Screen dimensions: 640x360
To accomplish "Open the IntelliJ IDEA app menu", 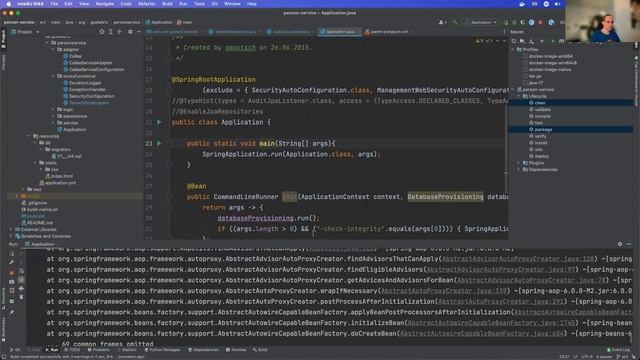I will (31, 4).
